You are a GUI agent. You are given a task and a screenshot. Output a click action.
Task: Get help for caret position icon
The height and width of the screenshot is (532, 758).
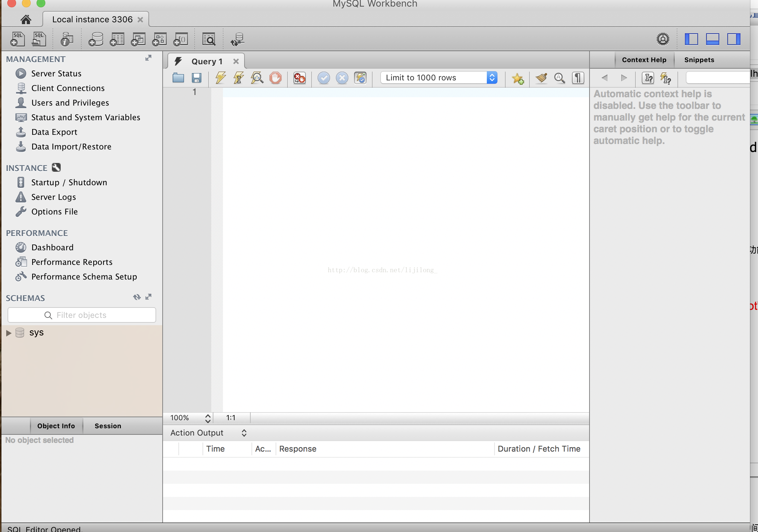coord(648,78)
